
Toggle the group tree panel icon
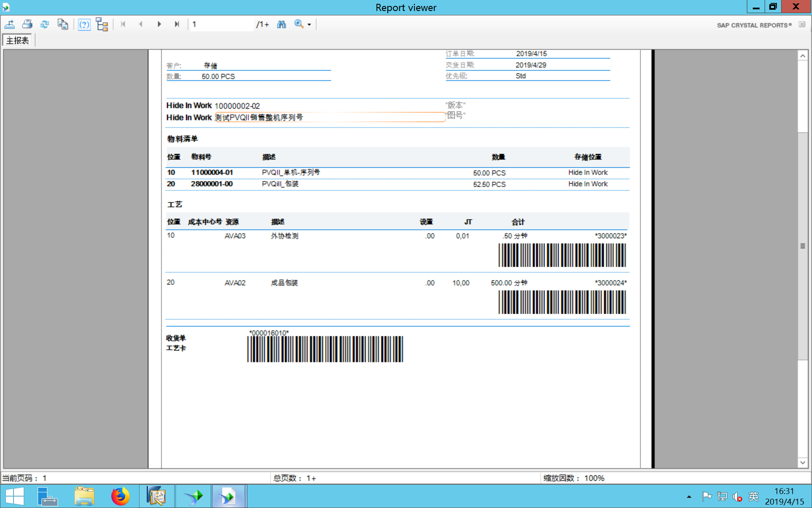(x=102, y=25)
